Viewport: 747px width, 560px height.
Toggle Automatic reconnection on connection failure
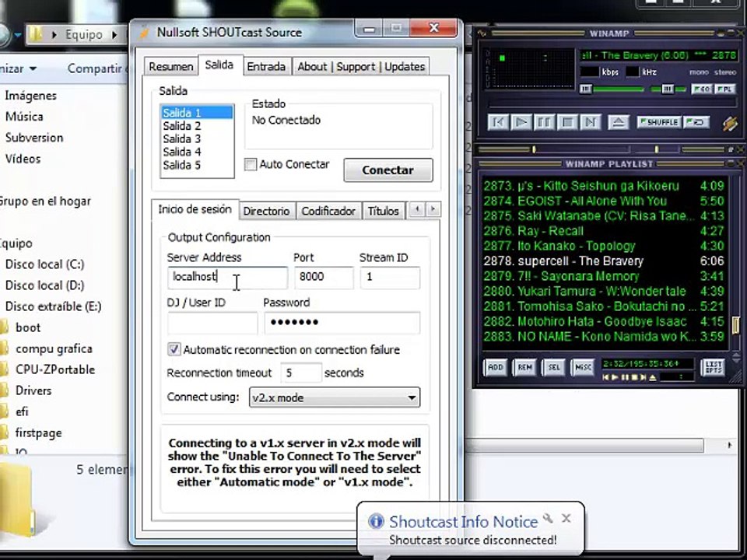174,349
